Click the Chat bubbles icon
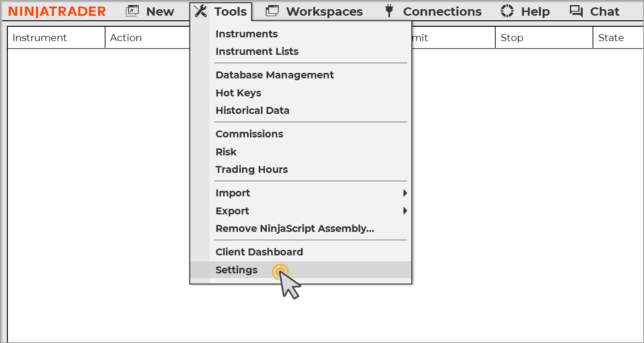This screenshot has width=644, height=343. (576, 11)
